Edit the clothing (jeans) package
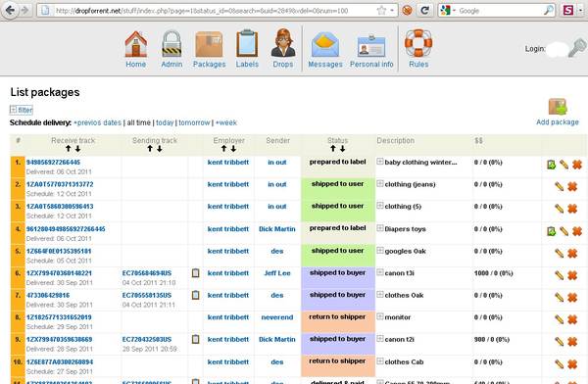Viewport: 588px width, 384px height. 560,186
